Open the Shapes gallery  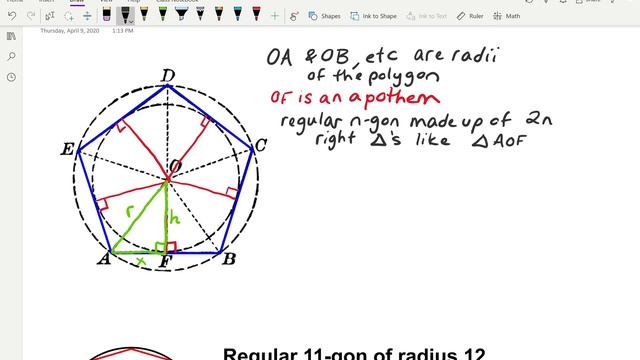(324, 16)
